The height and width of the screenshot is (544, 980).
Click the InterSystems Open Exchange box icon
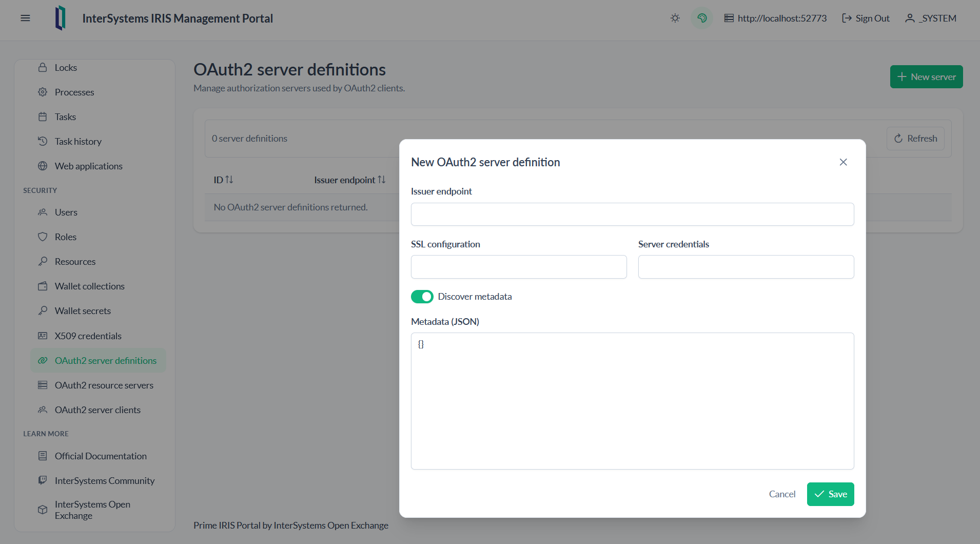[x=43, y=510]
